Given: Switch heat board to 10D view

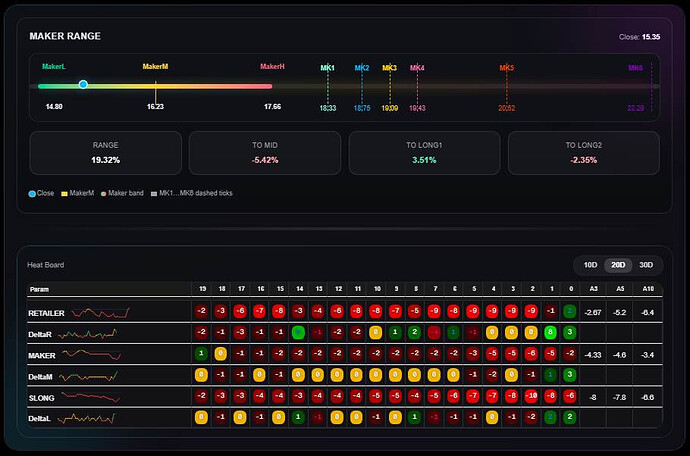Looking at the screenshot, I should pyautogui.click(x=590, y=265).
